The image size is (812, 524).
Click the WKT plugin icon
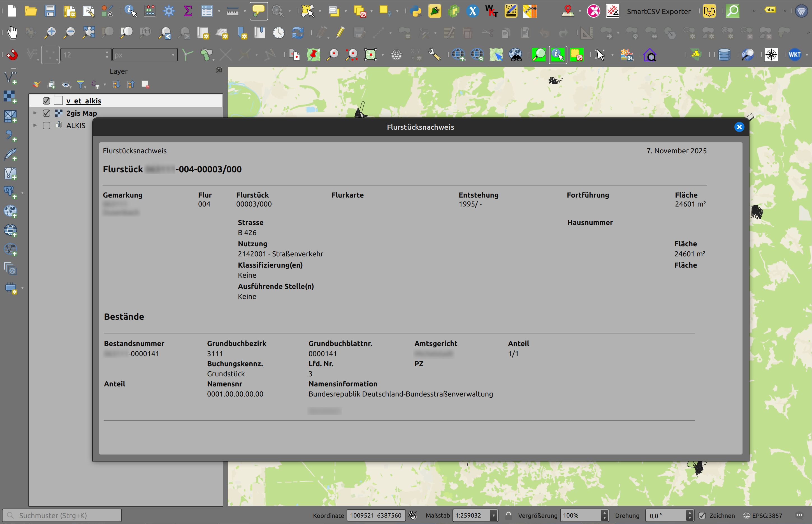click(795, 55)
